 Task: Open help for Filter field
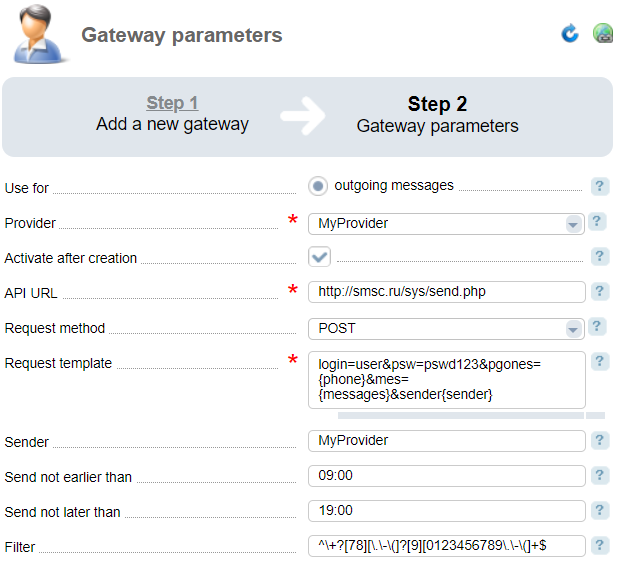[600, 545]
